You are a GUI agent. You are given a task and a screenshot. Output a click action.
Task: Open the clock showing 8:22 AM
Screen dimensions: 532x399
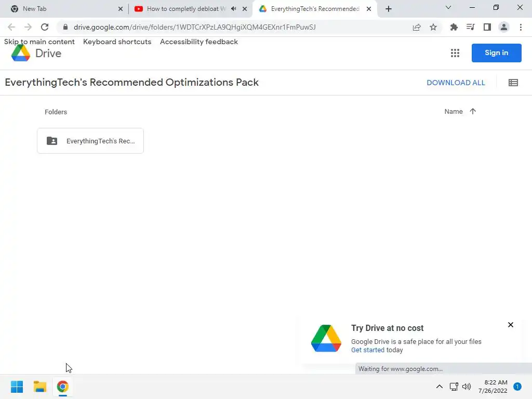[x=493, y=387]
